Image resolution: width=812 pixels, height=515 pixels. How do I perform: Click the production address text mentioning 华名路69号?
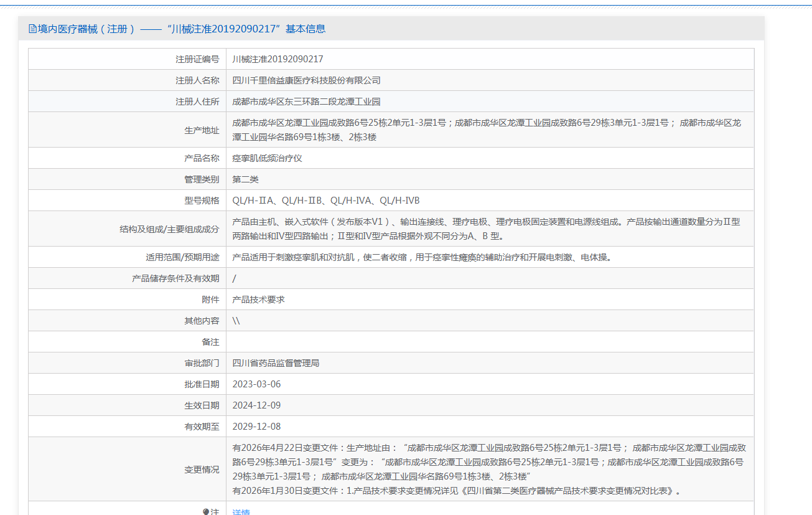tap(487, 130)
